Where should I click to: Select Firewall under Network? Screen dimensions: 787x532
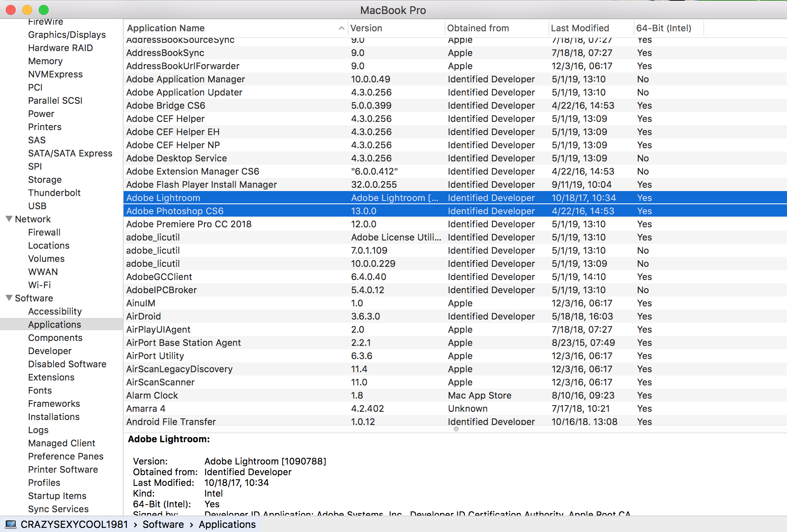click(44, 232)
